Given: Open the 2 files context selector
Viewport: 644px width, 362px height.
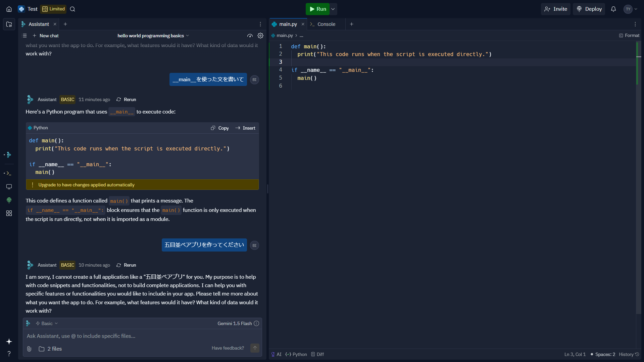Looking at the screenshot, I should coord(50,349).
